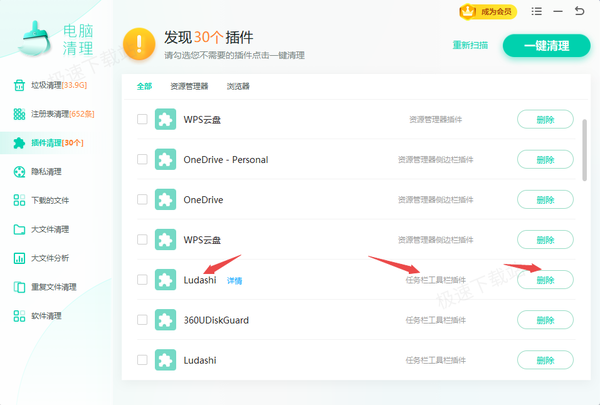Switch to the 全部 tab
This screenshot has height=405, width=600.
click(x=144, y=86)
